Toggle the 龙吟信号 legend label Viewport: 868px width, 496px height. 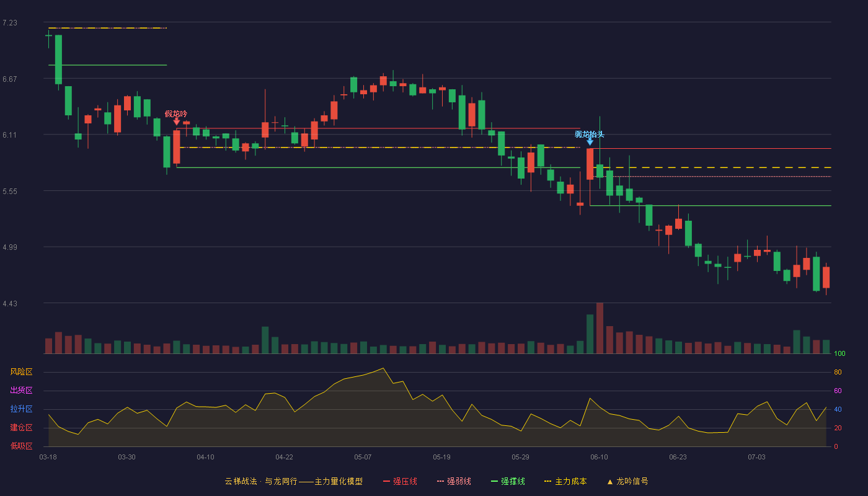(x=632, y=482)
